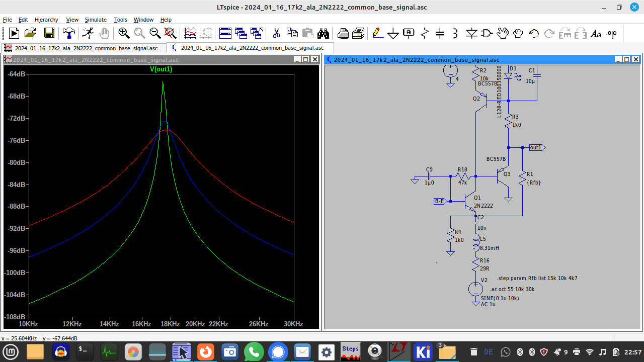
Task: Open the View menu
Action: (x=72, y=20)
